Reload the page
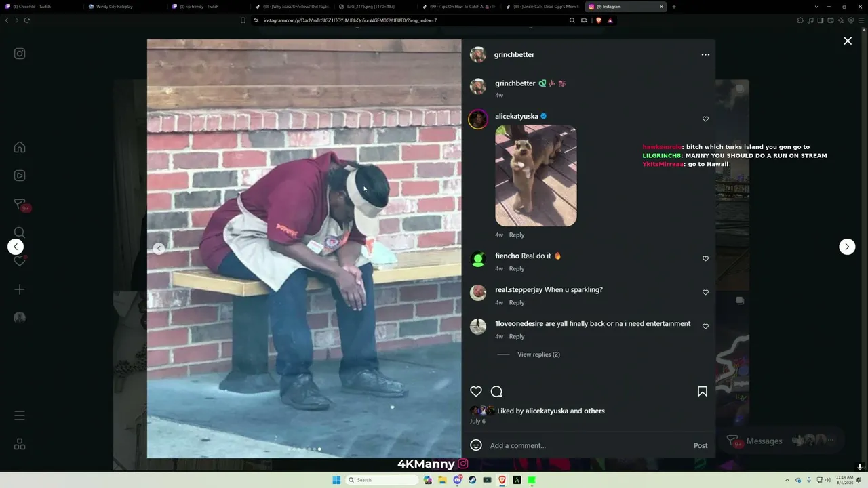The width and height of the screenshot is (868, 488). click(27, 20)
